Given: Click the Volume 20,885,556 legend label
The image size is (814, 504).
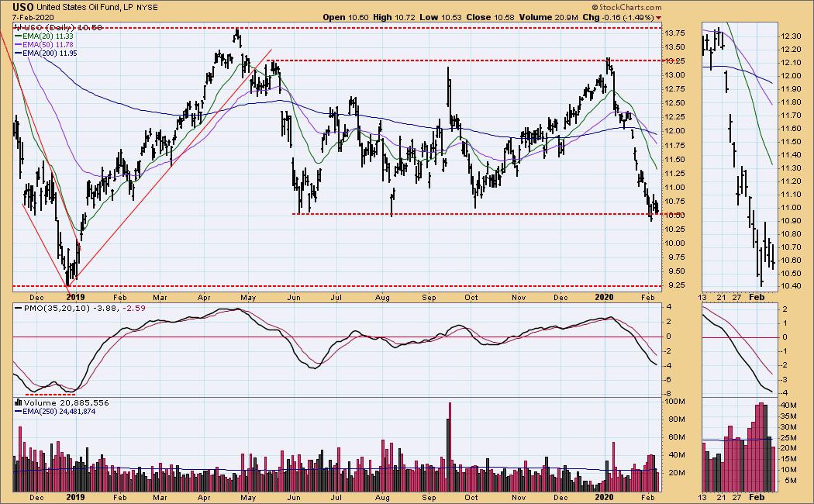Looking at the screenshot, I should [x=67, y=402].
